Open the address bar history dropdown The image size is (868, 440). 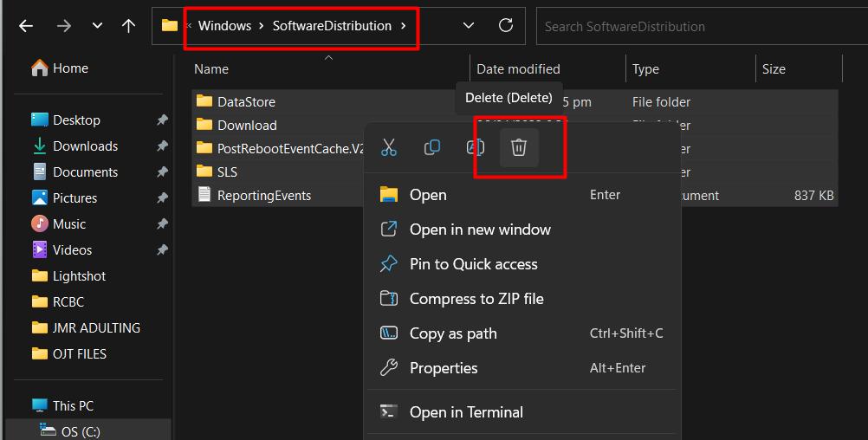(469, 26)
